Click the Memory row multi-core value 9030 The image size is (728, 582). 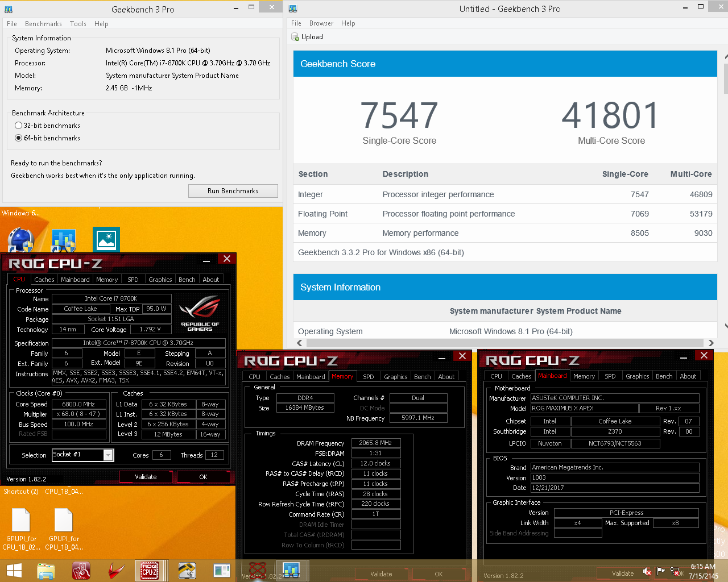pyautogui.click(x=703, y=233)
